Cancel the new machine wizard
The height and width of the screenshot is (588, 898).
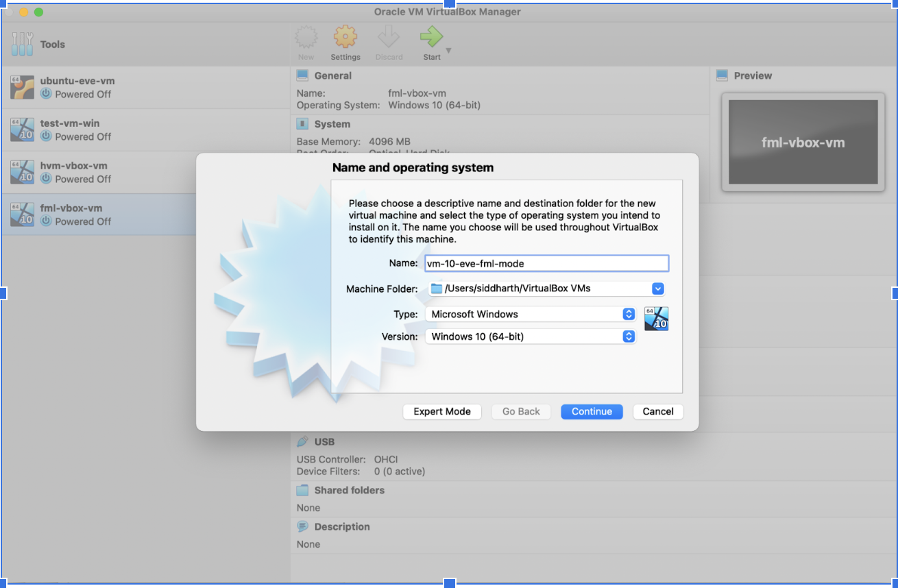click(x=657, y=411)
